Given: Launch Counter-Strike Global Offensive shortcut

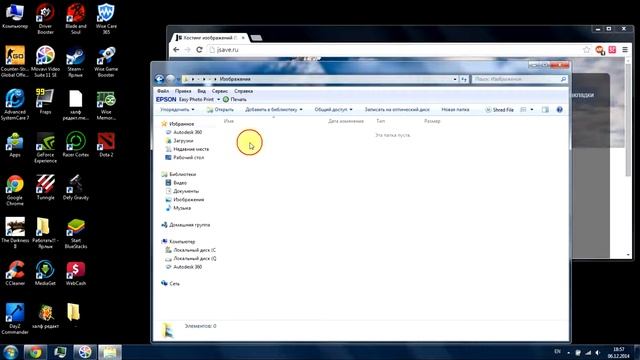Looking at the screenshot, I should tap(15, 62).
